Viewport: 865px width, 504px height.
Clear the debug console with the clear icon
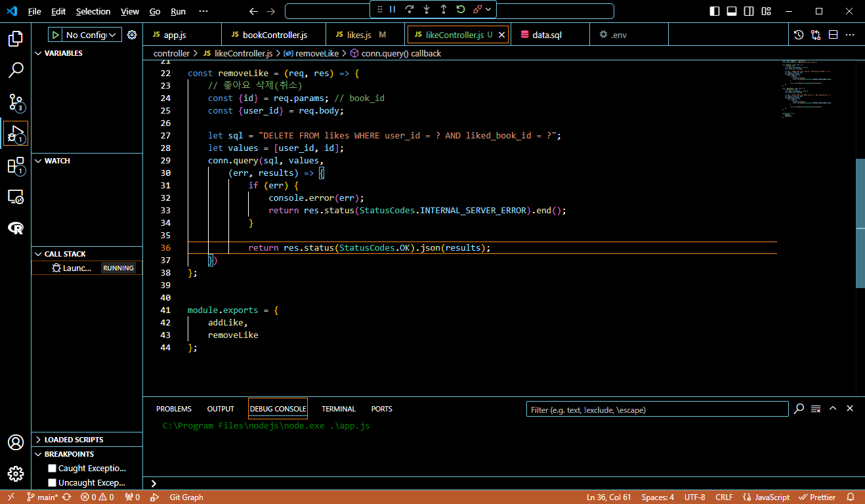pyautogui.click(x=816, y=409)
